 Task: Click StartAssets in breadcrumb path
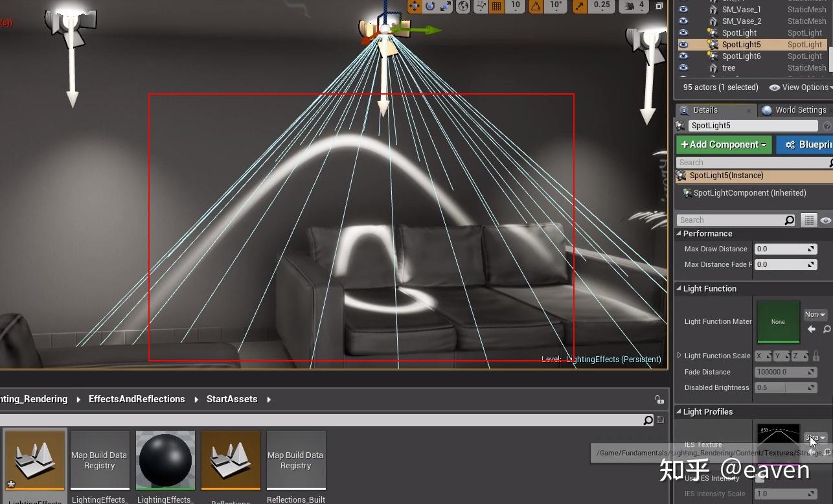[232, 399]
